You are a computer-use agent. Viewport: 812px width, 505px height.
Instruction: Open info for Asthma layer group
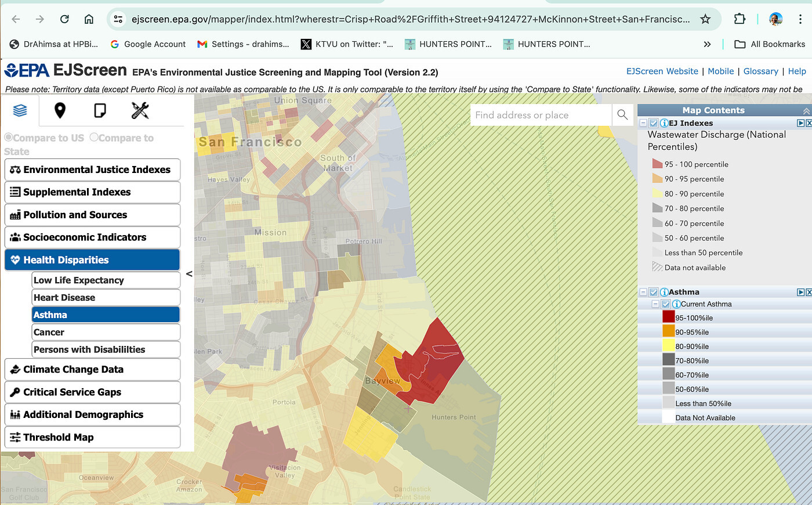tap(664, 292)
